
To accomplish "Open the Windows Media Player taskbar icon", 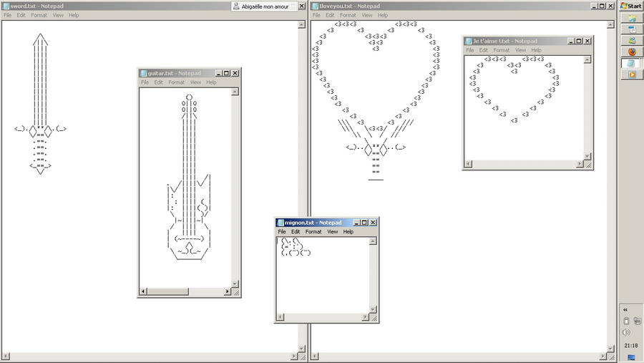I will (632, 74).
